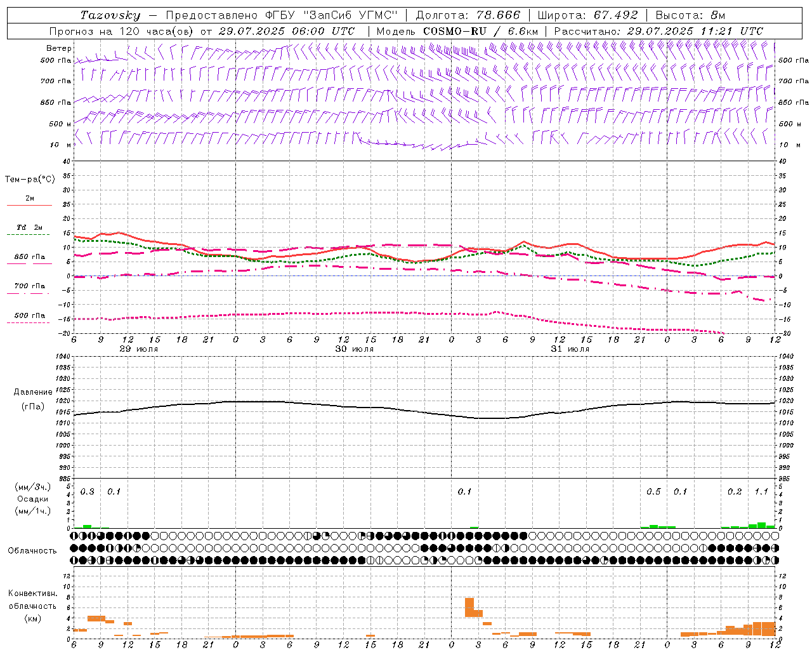Click the "0.2" precipitation amount
The image size is (812, 650).
(735, 492)
